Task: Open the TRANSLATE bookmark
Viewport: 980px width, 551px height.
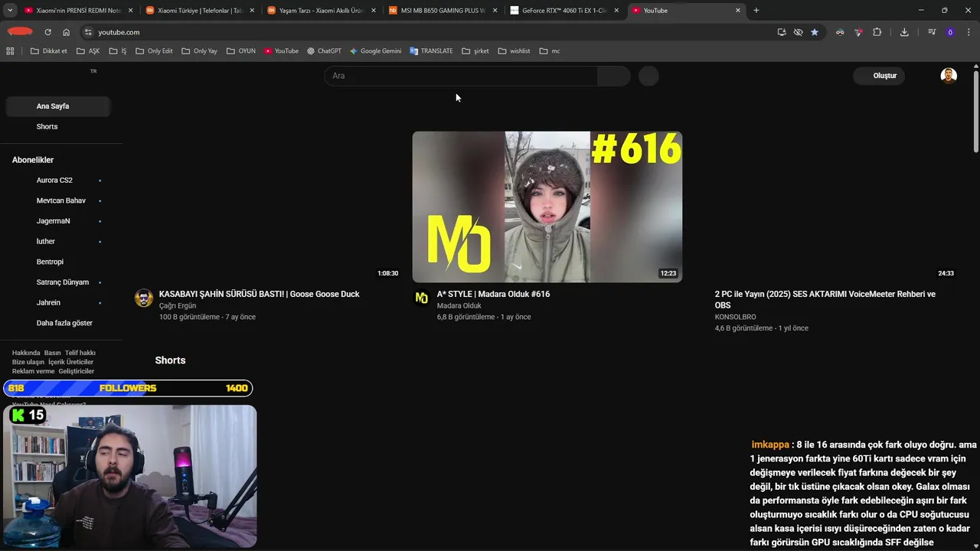Action: [x=431, y=51]
